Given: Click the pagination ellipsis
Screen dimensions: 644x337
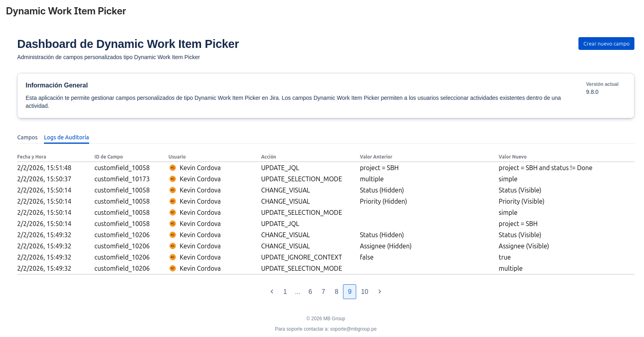Looking at the screenshot, I should [298, 291].
